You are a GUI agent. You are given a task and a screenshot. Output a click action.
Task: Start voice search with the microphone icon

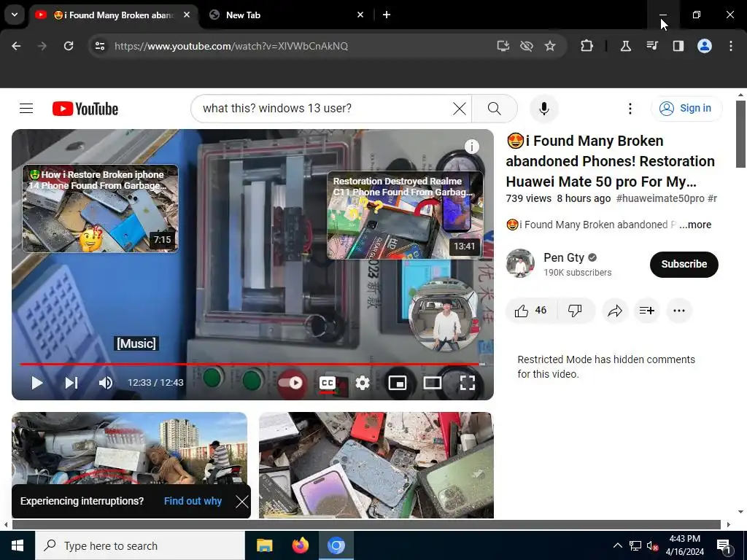[x=544, y=109]
